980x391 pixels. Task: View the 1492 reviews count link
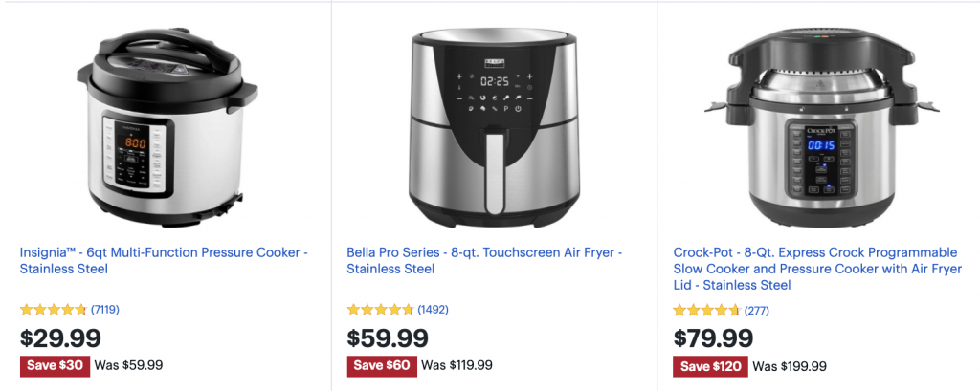pyautogui.click(x=433, y=309)
